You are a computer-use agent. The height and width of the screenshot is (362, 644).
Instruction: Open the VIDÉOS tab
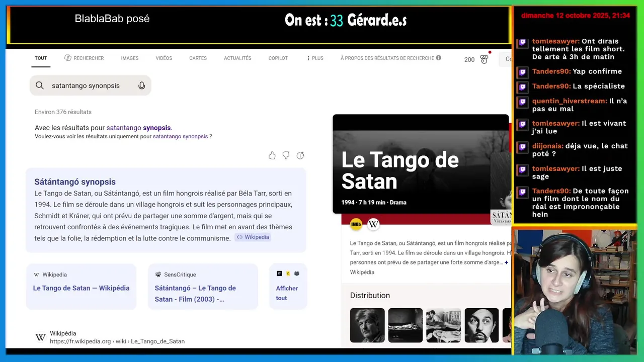[164, 58]
